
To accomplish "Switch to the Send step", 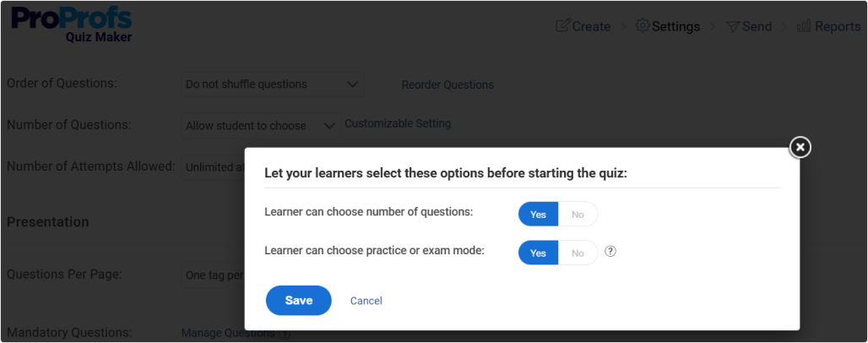I will (x=757, y=26).
